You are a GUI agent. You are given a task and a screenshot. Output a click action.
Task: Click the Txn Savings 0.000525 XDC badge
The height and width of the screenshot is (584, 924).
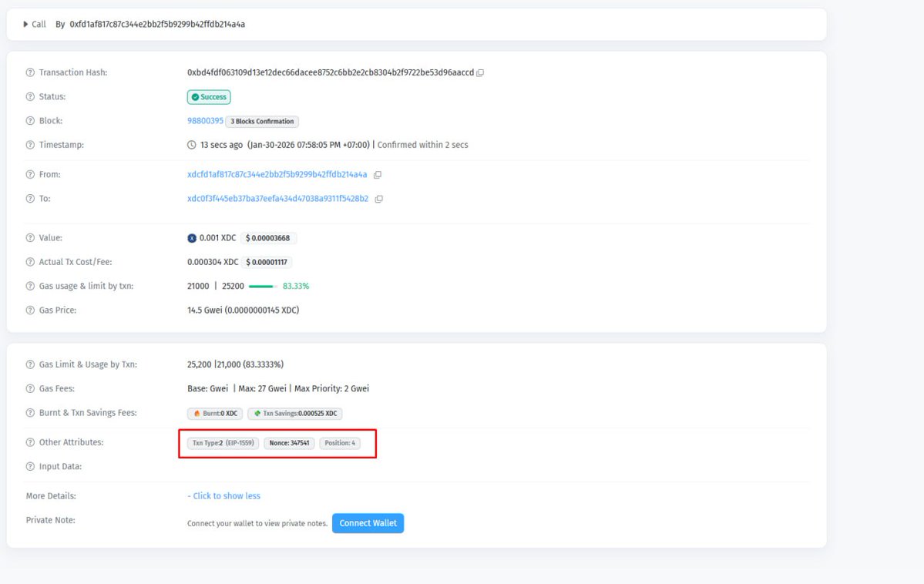click(x=294, y=414)
